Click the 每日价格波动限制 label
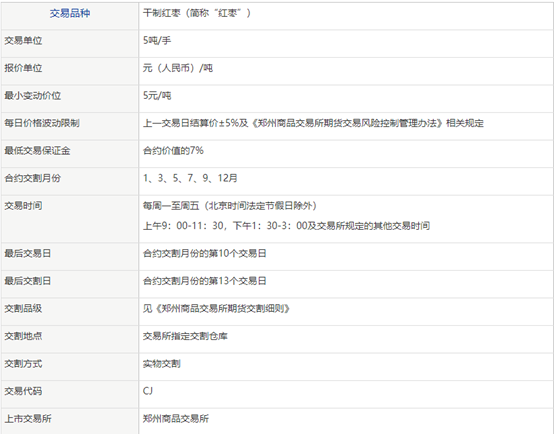The image size is (554, 434). pyautogui.click(x=42, y=123)
